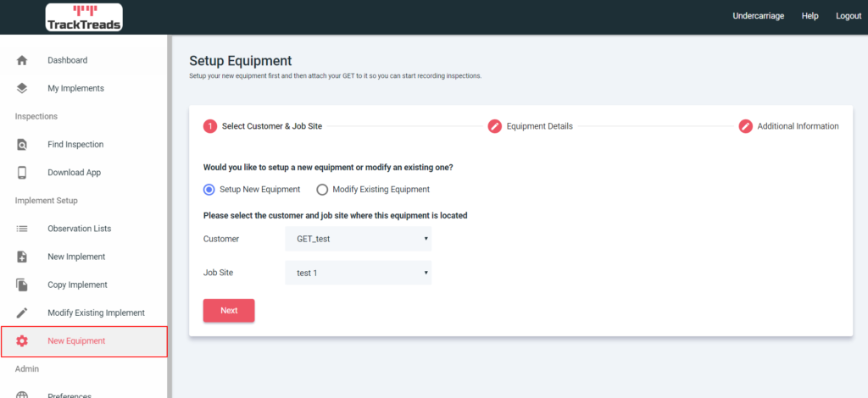
Task: Open the Job Site dropdown showing test 1
Action: (x=359, y=273)
